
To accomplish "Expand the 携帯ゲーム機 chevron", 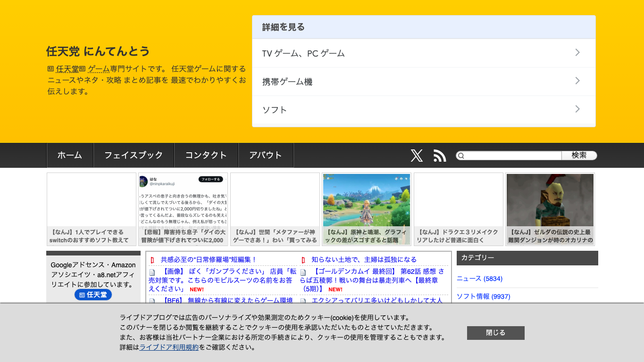I will pos(577,81).
